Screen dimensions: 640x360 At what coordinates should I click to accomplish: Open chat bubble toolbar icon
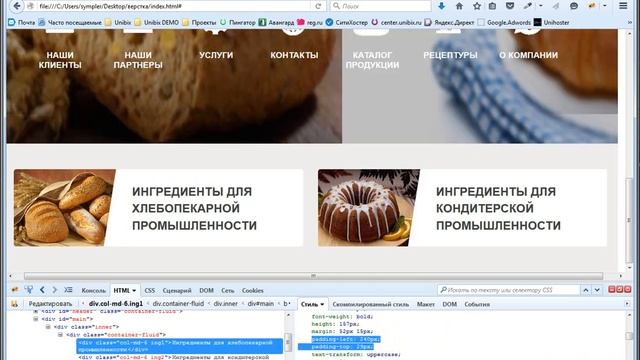(x=574, y=6)
